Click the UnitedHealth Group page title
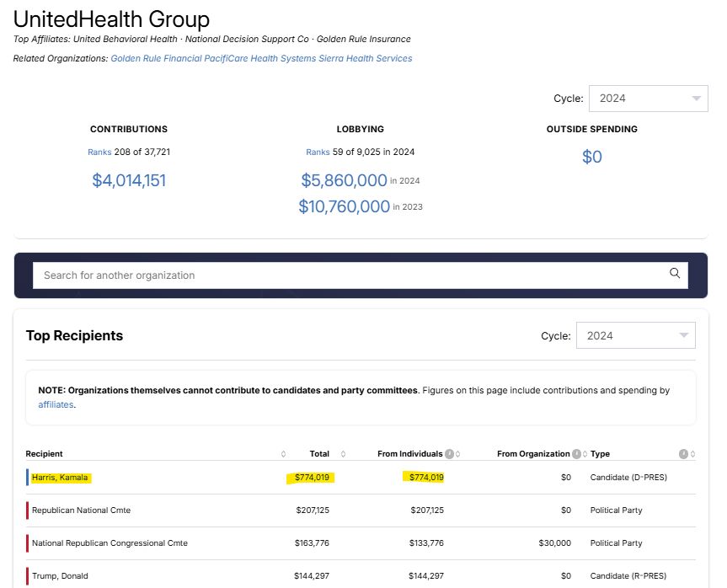The height and width of the screenshot is (588, 727). tap(111, 19)
